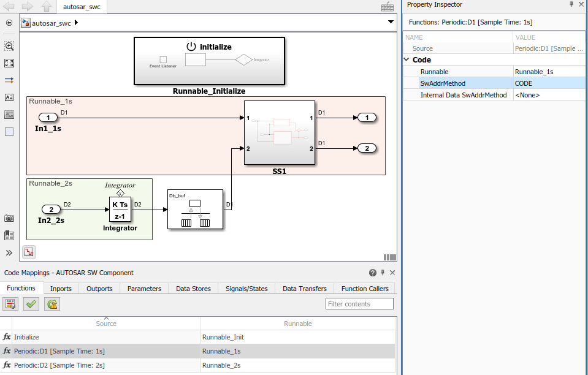The height and width of the screenshot is (375, 588).
Task: Click the Zoom In tool in the palette
Action: (x=9, y=46)
